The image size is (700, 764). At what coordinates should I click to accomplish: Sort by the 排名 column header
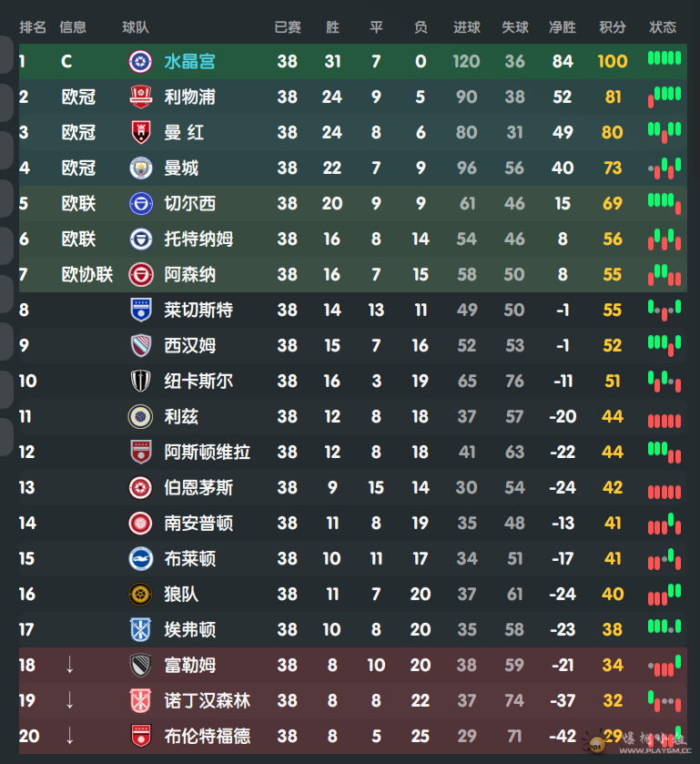[x=33, y=27]
